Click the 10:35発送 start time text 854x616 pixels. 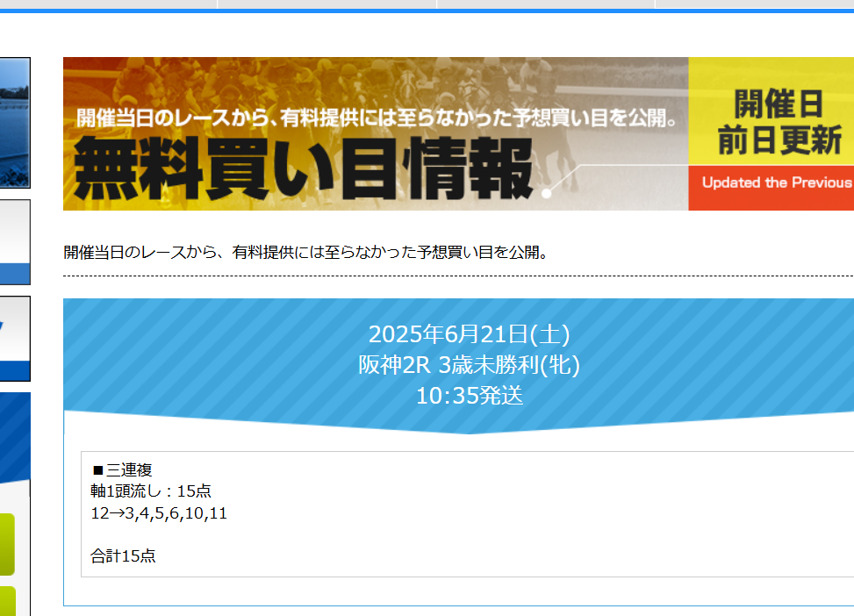[469, 396]
